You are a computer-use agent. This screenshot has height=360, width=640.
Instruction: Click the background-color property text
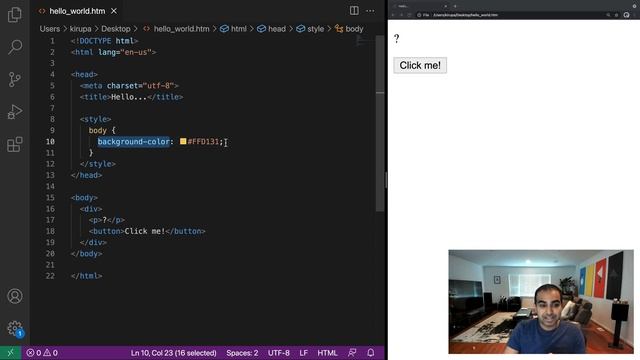133,141
